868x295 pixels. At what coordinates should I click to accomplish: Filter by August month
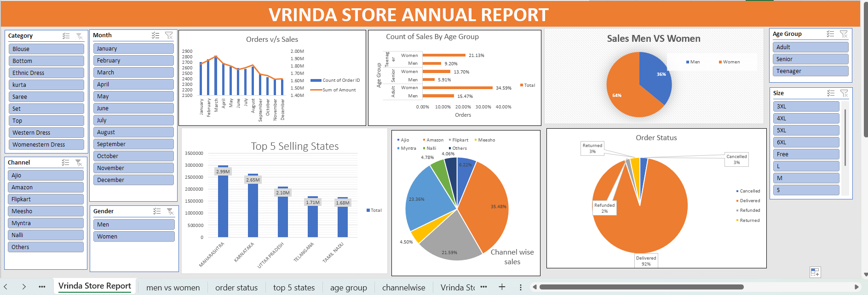133,132
